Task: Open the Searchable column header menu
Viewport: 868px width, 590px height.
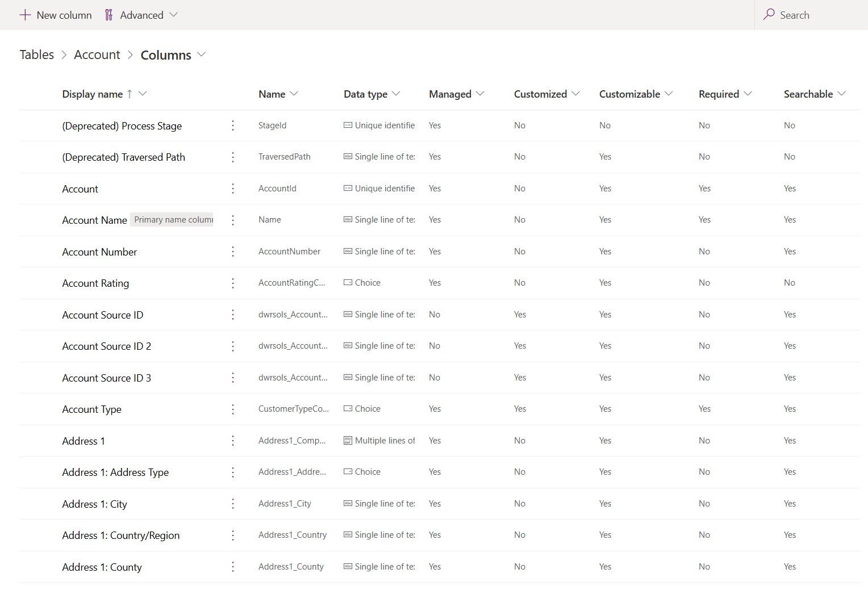Action: (843, 94)
